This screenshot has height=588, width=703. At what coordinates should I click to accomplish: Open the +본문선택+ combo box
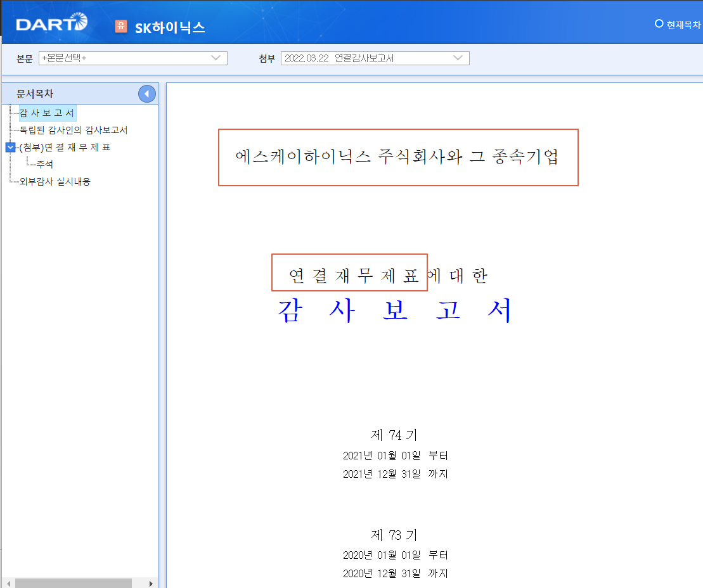pos(133,58)
